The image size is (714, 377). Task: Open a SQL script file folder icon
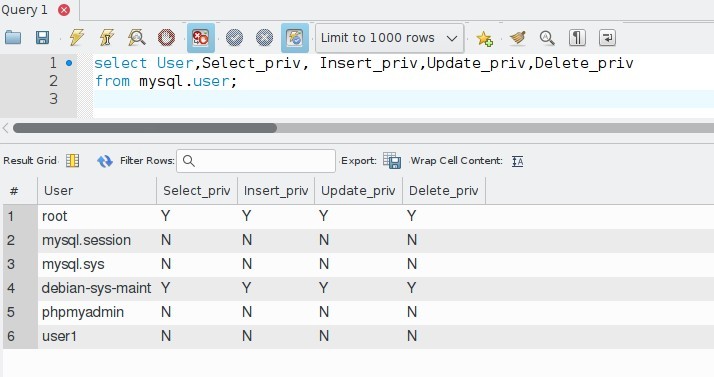[x=13, y=38]
